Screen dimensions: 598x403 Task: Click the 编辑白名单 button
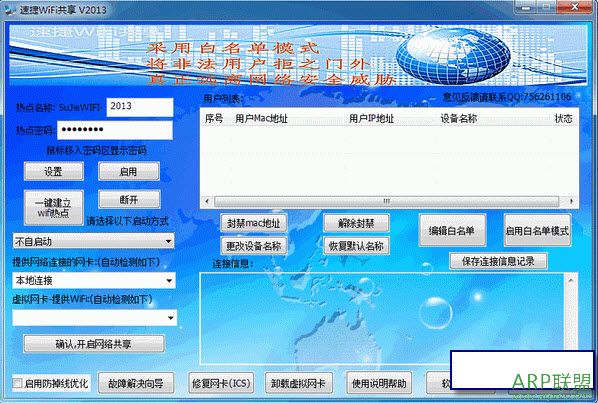point(452,230)
